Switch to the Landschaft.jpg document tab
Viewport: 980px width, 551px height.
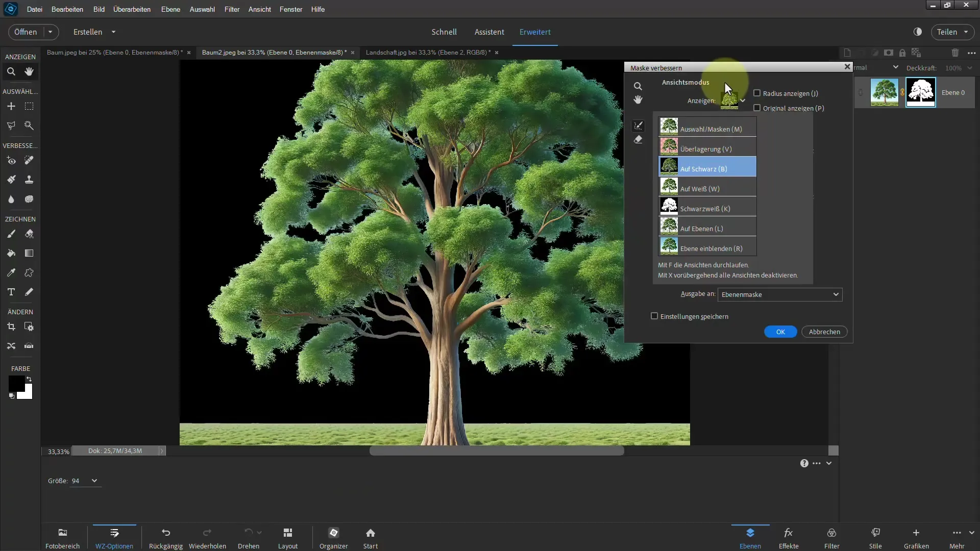pyautogui.click(x=428, y=52)
